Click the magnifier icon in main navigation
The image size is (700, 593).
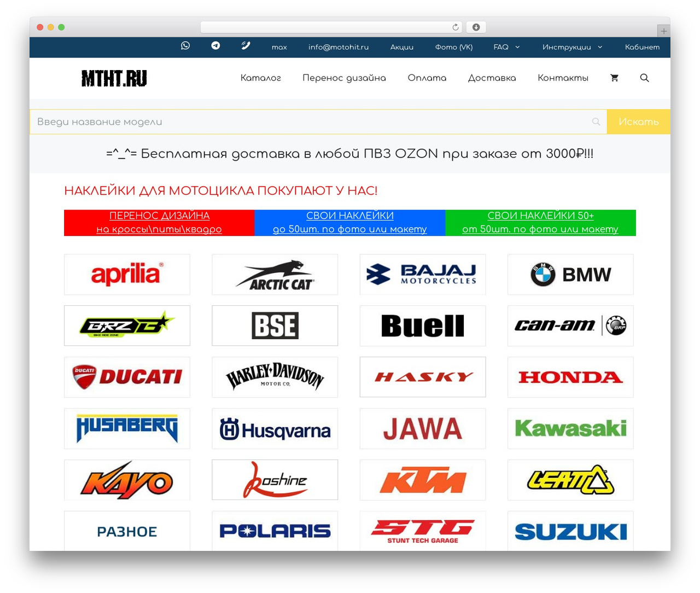point(644,78)
